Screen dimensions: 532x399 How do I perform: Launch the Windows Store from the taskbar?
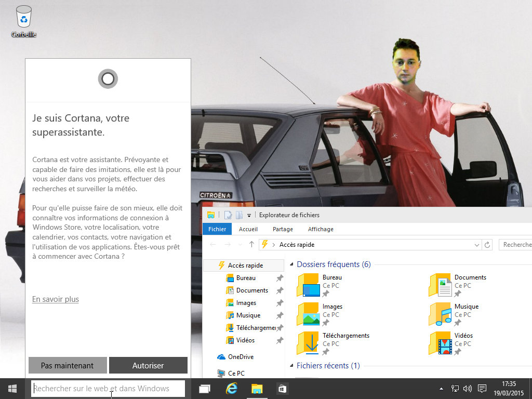click(282, 388)
